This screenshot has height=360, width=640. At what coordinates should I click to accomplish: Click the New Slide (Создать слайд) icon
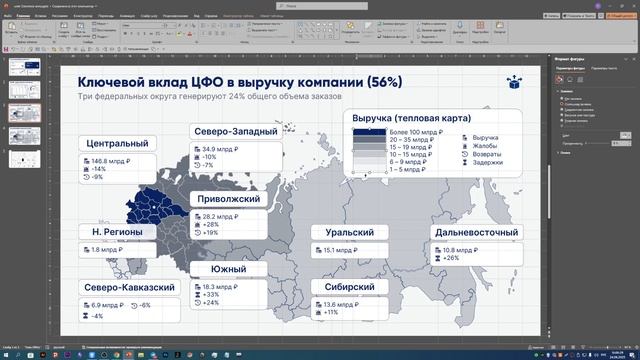(64, 26)
